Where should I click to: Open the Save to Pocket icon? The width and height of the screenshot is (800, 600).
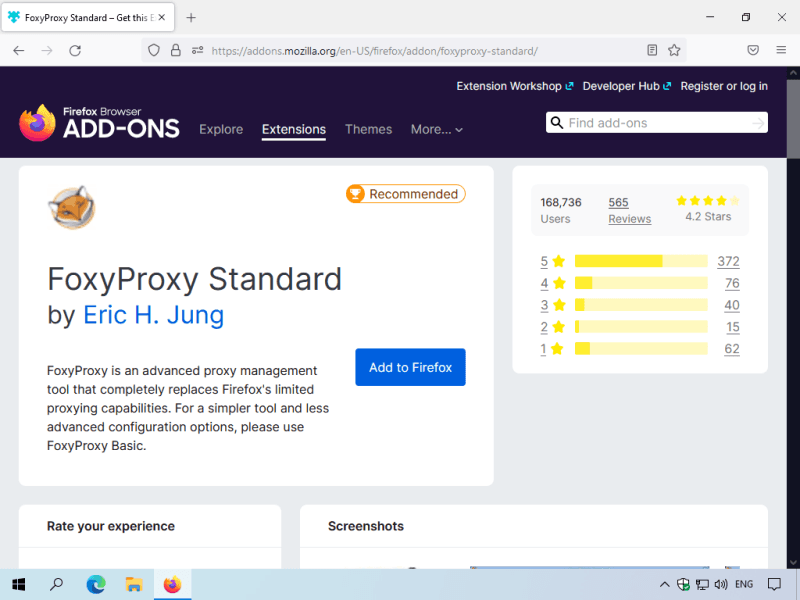(x=753, y=50)
